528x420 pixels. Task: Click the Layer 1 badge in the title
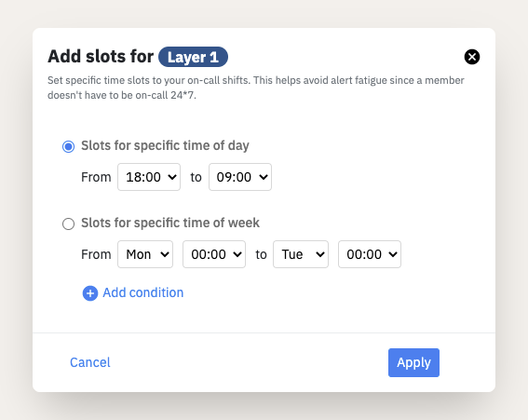click(193, 57)
